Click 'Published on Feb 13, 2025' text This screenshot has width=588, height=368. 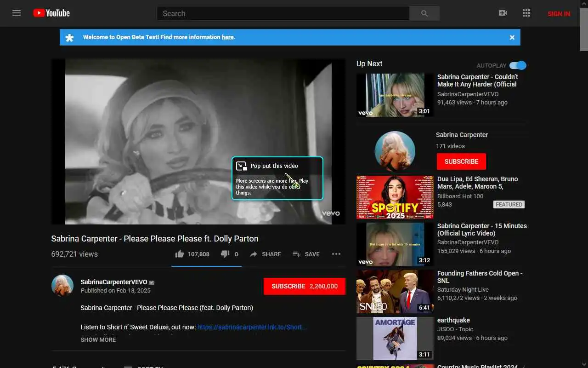(x=115, y=291)
